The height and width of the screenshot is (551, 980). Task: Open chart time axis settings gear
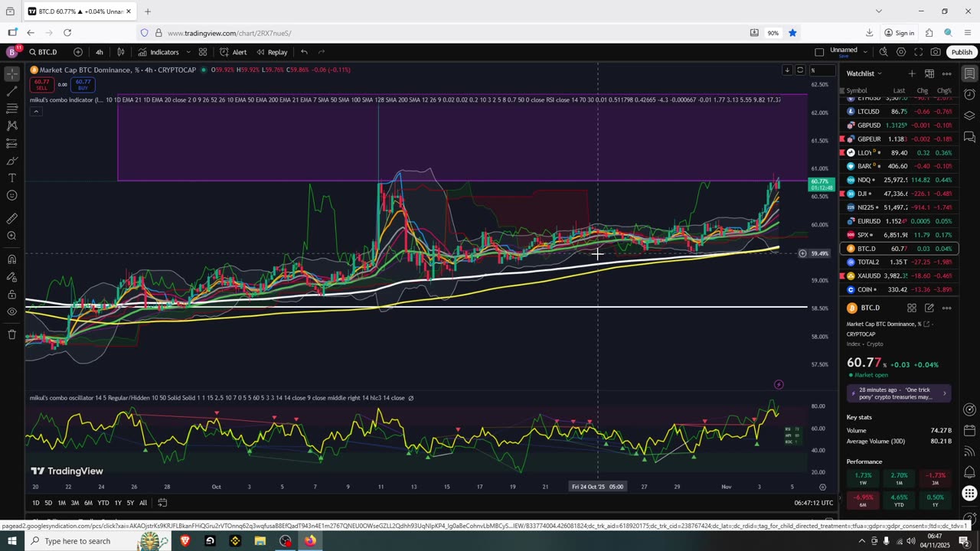point(822,487)
